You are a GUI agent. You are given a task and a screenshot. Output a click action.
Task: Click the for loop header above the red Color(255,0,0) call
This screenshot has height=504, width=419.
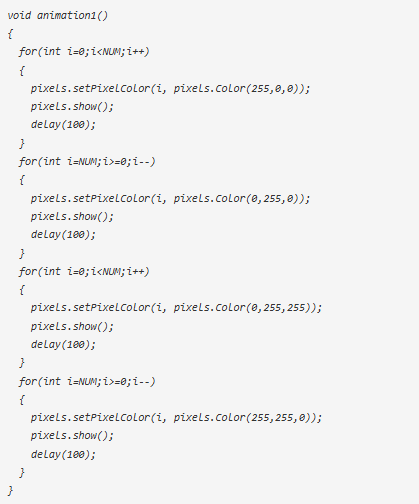point(84,52)
